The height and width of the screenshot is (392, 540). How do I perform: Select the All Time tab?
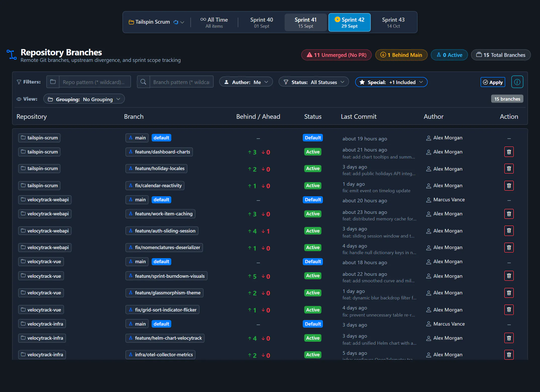pos(214,22)
